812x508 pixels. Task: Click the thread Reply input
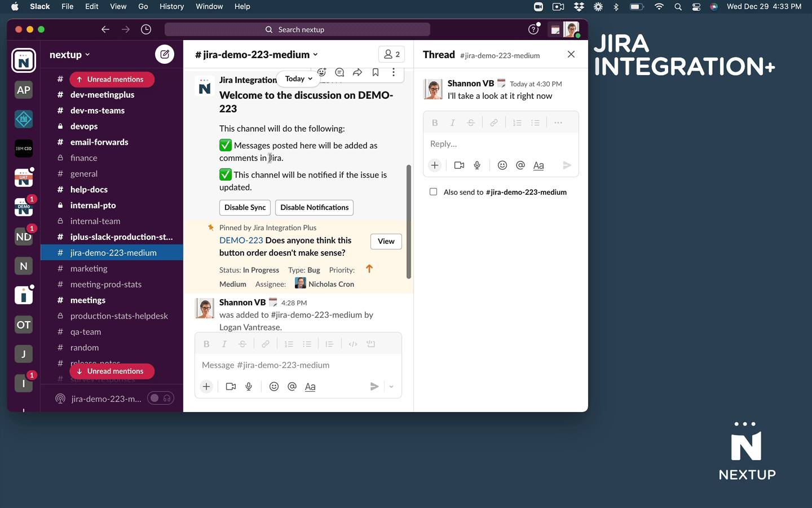[x=501, y=144]
